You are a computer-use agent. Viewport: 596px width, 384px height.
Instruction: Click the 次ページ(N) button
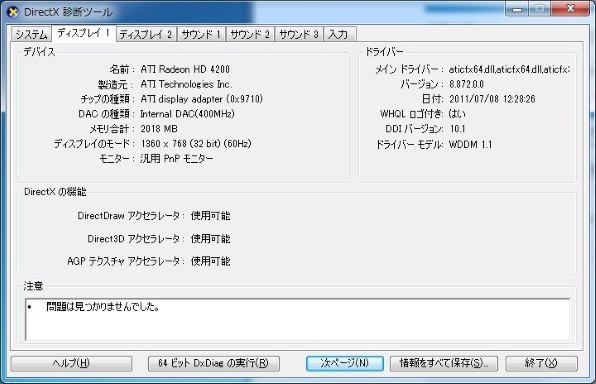coord(345,363)
